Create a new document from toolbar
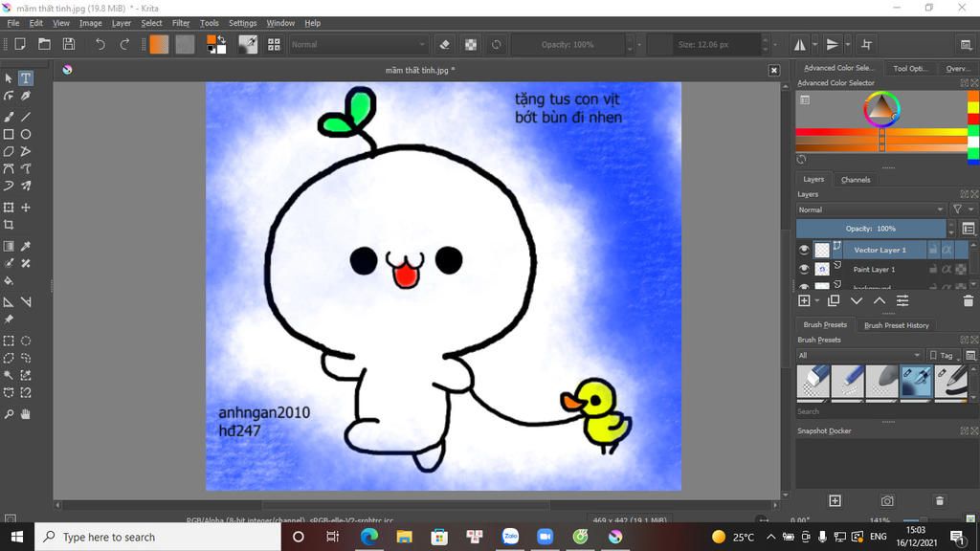The height and width of the screenshot is (551, 980). 20,44
